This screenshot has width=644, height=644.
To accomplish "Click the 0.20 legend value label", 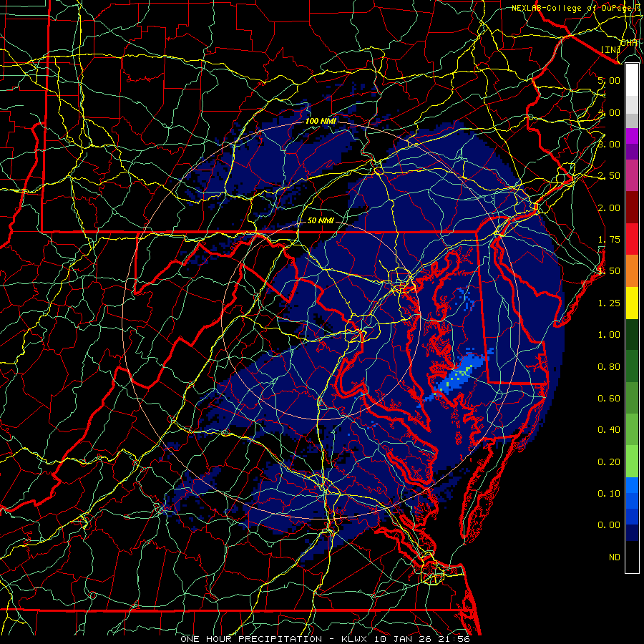I will (609, 462).
